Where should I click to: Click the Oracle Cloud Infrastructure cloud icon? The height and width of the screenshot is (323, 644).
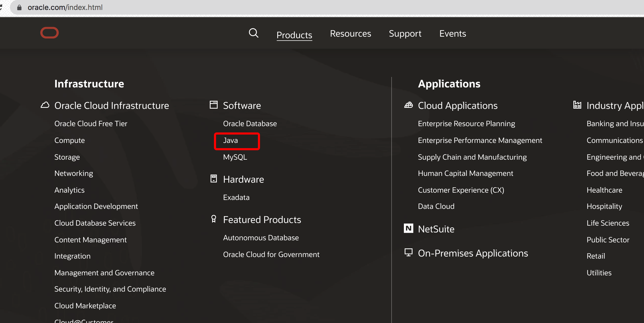45,105
